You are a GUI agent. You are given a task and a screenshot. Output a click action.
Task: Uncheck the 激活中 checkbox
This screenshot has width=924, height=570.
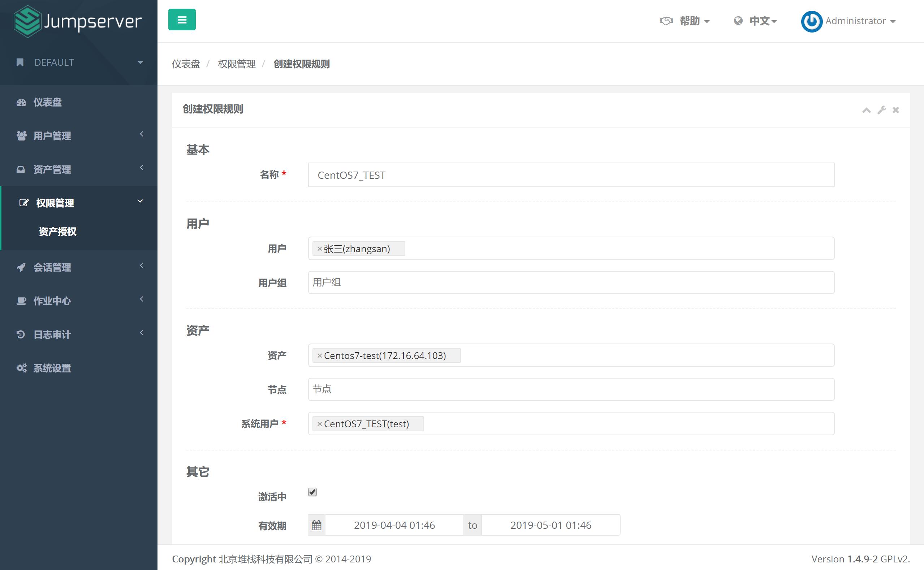pyautogui.click(x=312, y=492)
